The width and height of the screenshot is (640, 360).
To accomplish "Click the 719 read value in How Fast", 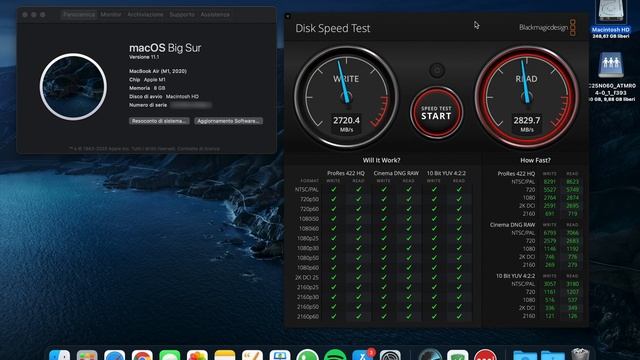I will pos(572,213).
